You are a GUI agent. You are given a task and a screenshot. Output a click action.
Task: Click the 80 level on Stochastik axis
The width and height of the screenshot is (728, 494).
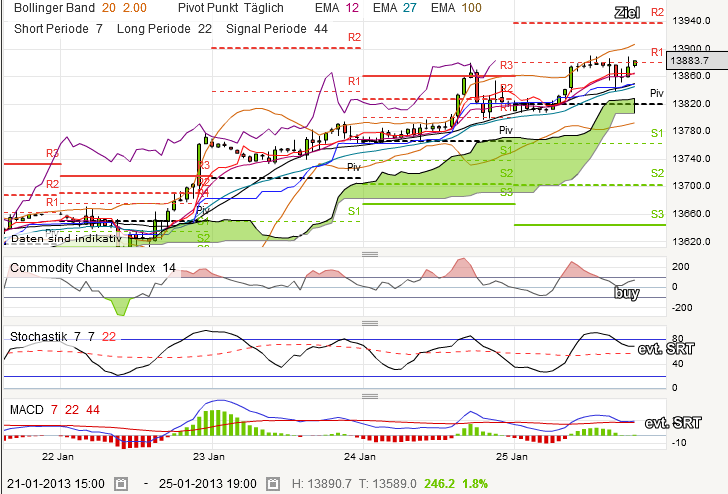[x=677, y=339]
